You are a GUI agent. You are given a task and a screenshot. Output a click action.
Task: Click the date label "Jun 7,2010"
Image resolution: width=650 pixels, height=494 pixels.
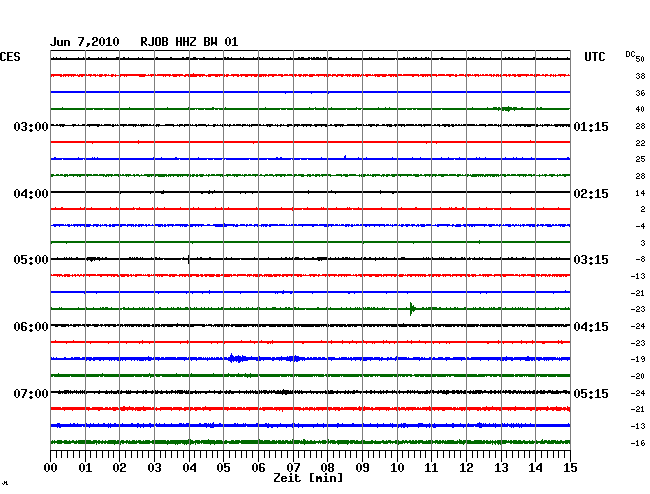[x=85, y=42]
